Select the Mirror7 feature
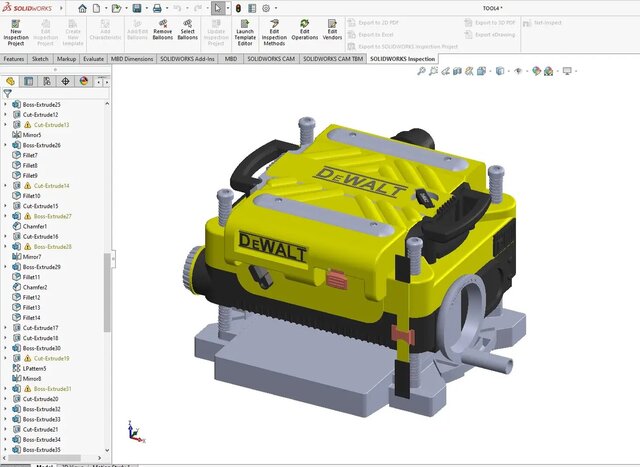 pyautogui.click(x=32, y=257)
